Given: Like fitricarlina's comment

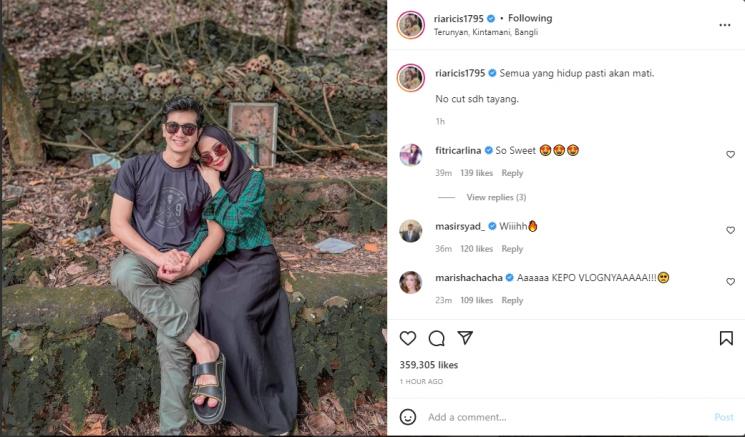Looking at the screenshot, I should [730, 155].
